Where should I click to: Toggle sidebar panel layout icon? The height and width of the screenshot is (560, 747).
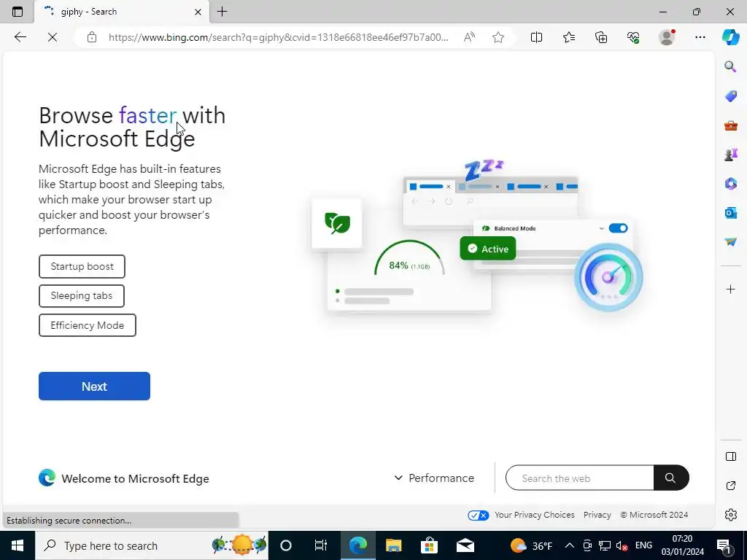(730, 456)
